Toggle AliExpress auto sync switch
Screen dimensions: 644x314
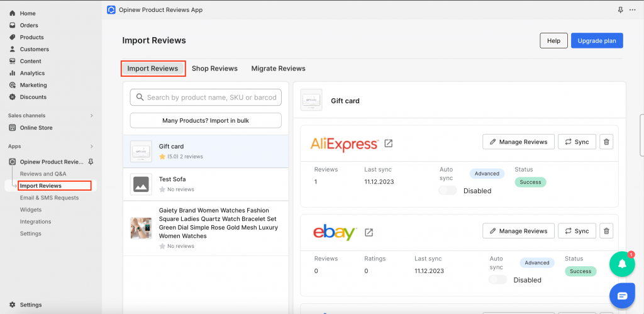[448, 191]
